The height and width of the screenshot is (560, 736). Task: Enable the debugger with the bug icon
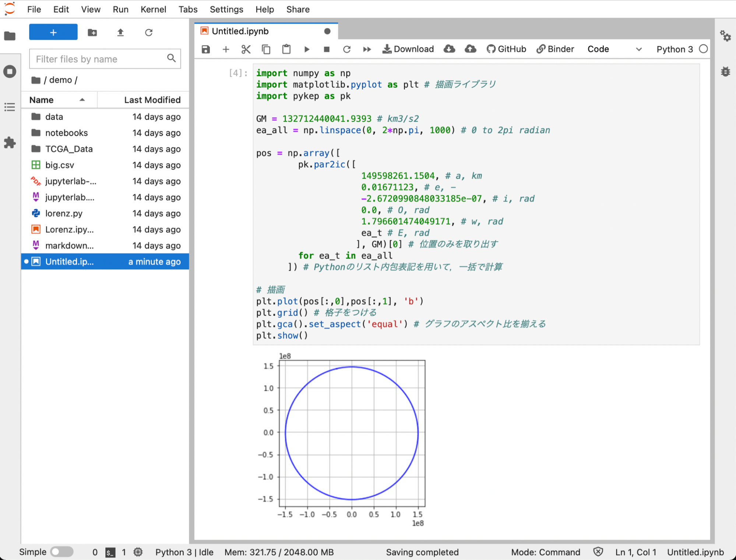click(725, 71)
